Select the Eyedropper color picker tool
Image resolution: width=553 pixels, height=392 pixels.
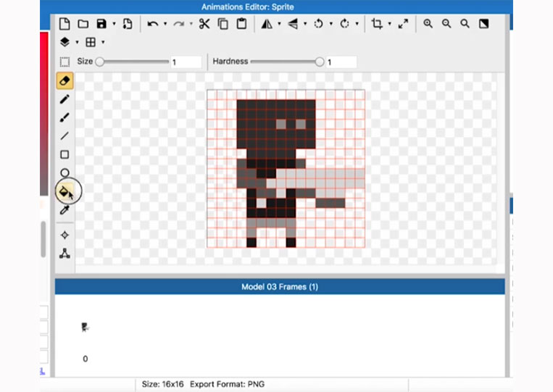[65, 210]
